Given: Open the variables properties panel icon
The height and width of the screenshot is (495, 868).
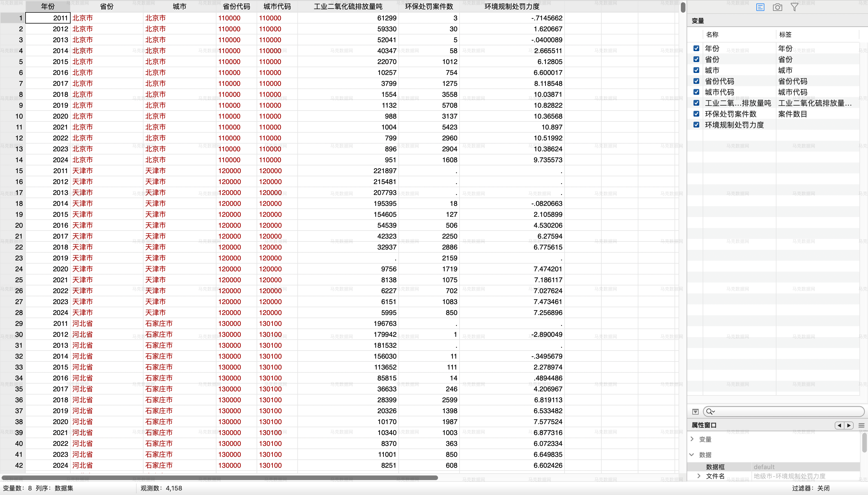Looking at the screenshot, I should 760,7.
